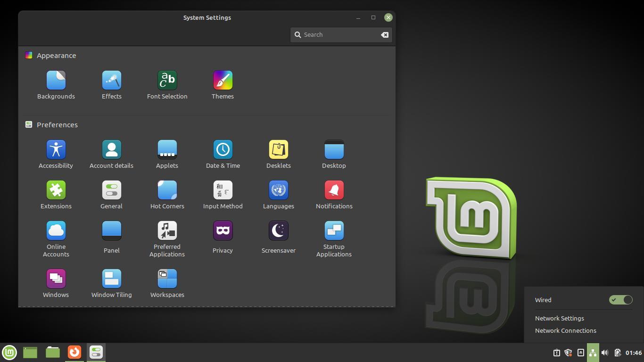Select Network Connections from the network menu

click(565, 330)
